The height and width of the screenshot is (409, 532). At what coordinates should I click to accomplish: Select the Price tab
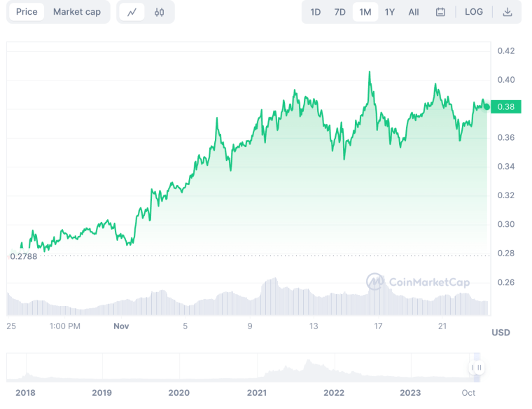27,12
